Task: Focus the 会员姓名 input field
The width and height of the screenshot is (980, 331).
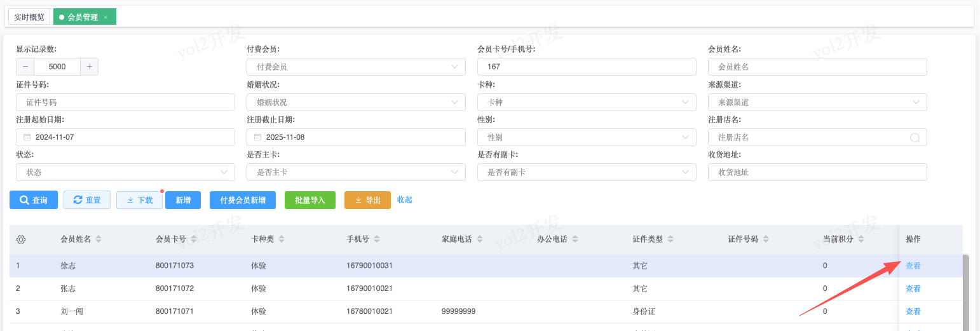Action: click(817, 67)
